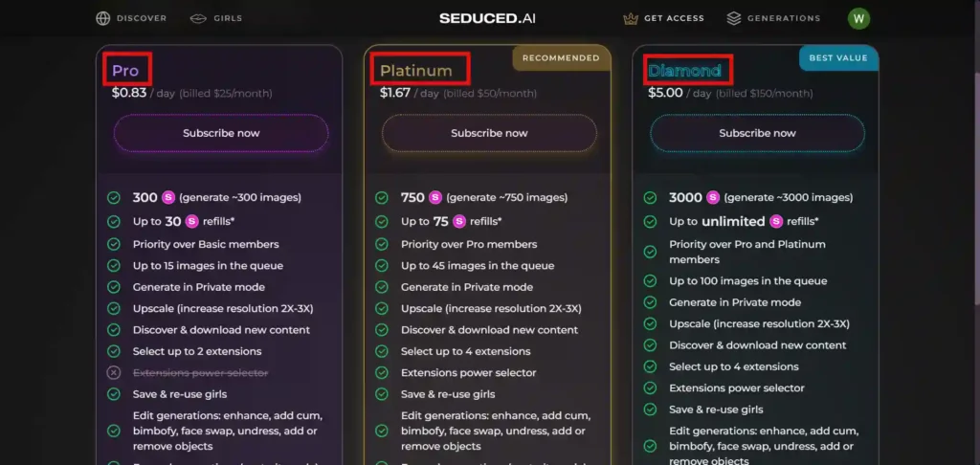
Task: Open the Discover navigation item
Action: [141, 18]
